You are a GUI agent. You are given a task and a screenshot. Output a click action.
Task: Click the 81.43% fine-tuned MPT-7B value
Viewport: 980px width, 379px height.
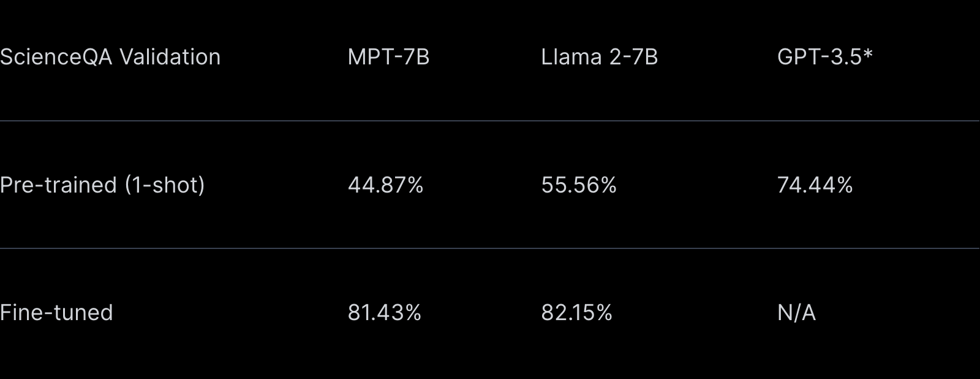point(384,313)
